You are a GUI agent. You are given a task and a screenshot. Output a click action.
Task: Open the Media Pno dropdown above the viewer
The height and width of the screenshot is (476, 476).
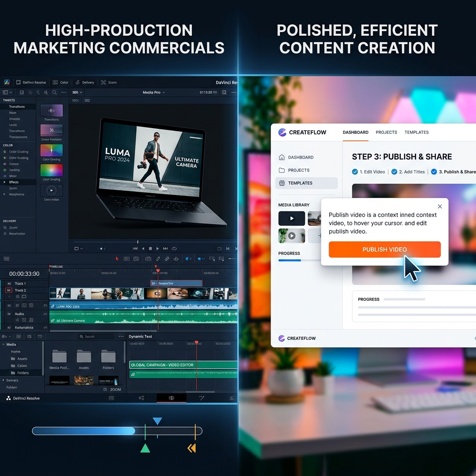(154, 93)
